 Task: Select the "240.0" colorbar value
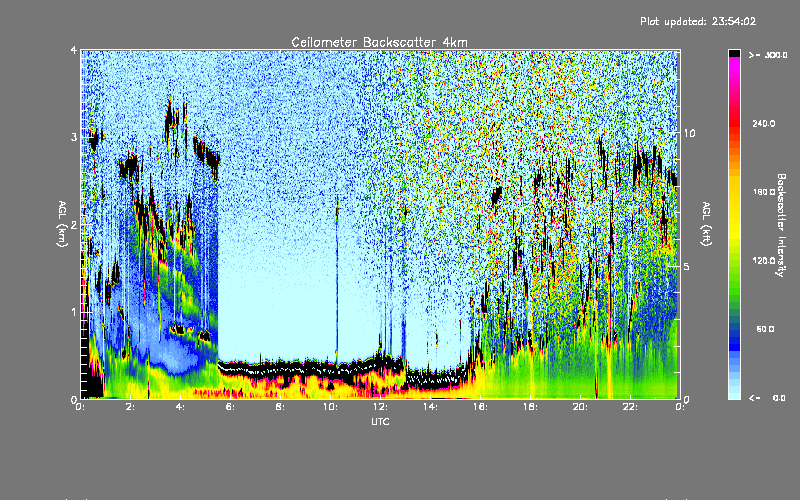pos(764,123)
